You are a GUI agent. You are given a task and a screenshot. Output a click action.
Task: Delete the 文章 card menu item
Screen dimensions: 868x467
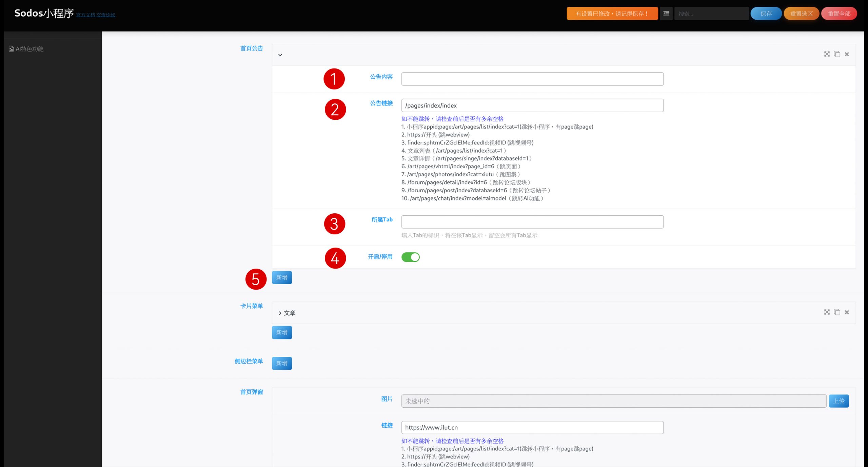coord(847,312)
